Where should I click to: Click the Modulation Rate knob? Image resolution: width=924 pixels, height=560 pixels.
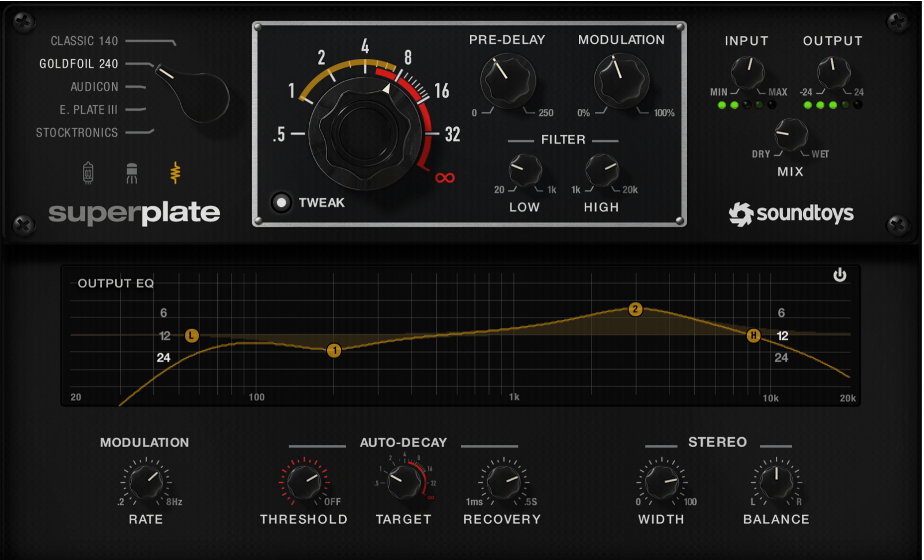coord(146,482)
